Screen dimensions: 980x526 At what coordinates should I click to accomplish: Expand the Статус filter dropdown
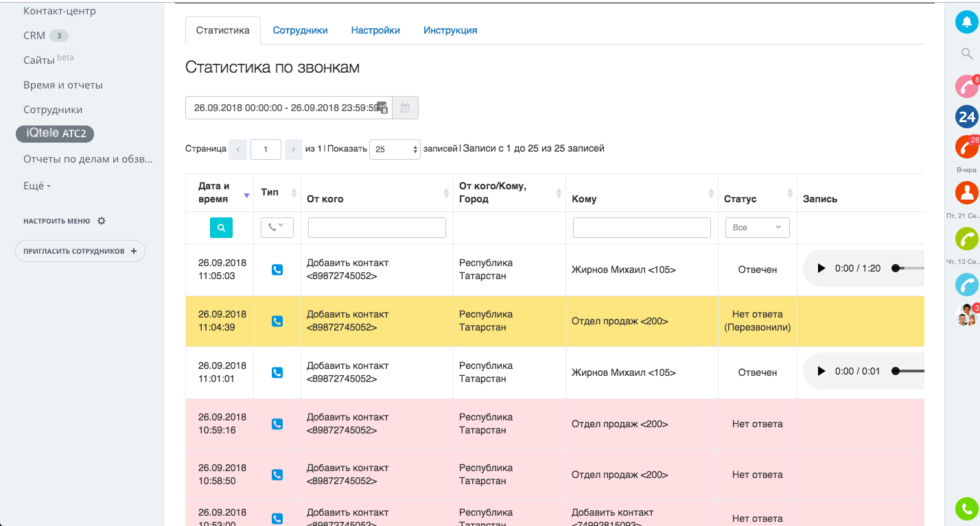tap(757, 228)
